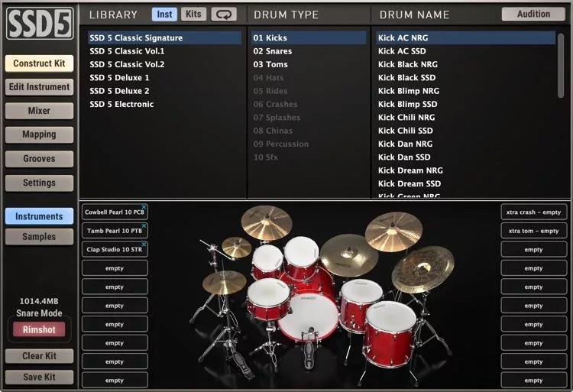Select SSD 5 Electronic library
This screenshot has width=573, height=392.
coord(164,104)
